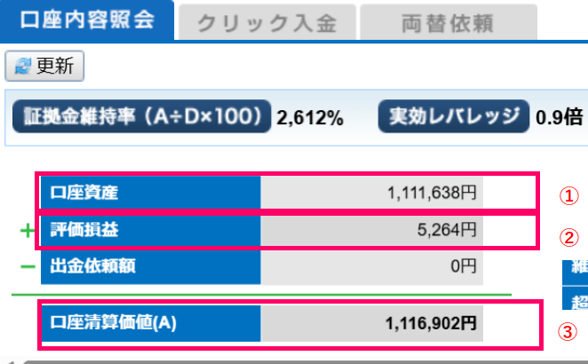588x364 pixels.
Task: Click the circled number ② annotation
Action: click(x=568, y=238)
